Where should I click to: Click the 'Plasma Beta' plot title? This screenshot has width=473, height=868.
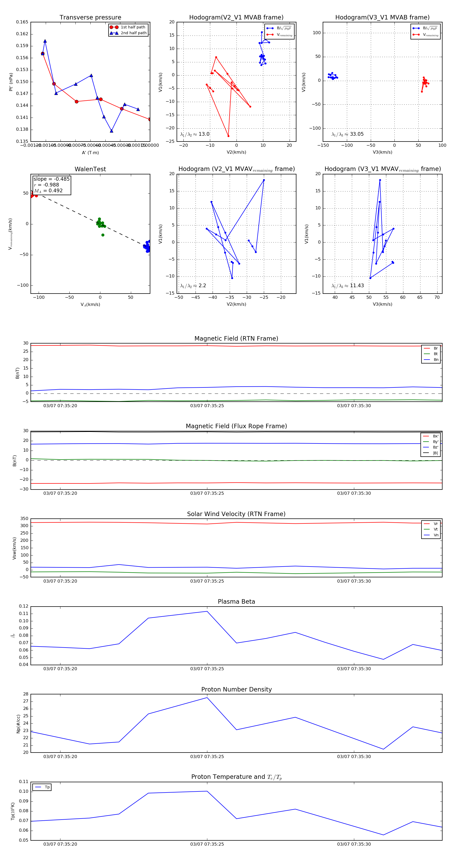(x=236, y=602)
